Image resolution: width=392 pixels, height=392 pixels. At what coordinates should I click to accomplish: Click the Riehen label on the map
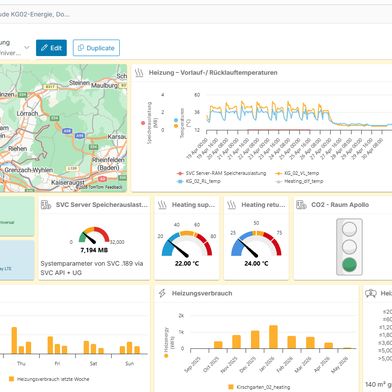pyautogui.click(x=18, y=149)
